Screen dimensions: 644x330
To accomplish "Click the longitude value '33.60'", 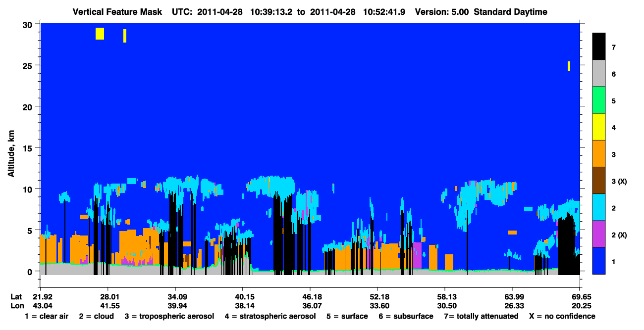I will (377, 306).
